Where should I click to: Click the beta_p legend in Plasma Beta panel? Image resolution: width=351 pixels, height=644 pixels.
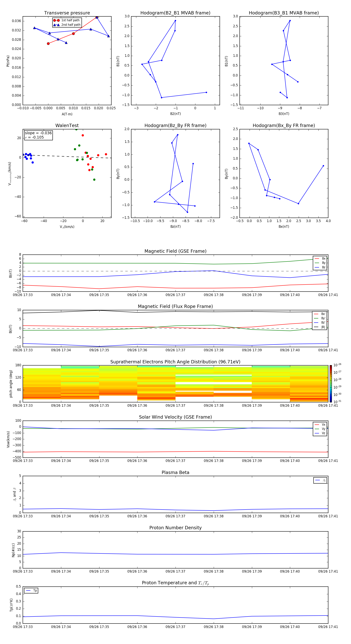320,480
